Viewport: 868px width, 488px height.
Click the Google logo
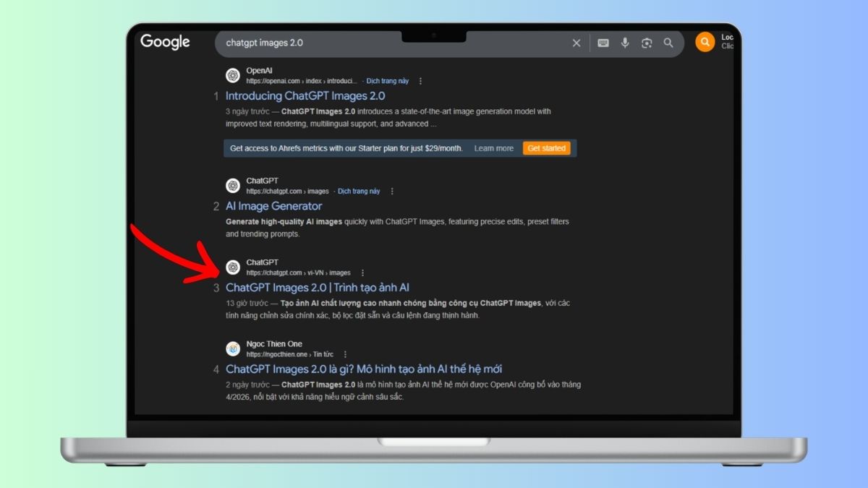pyautogui.click(x=165, y=43)
